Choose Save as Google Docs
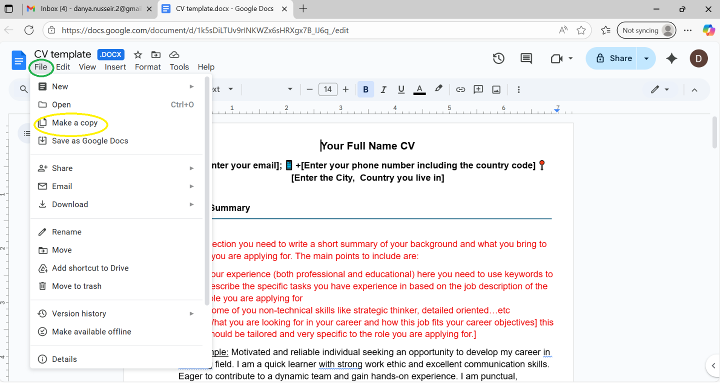This screenshot has height=383, width=720. pyautogui.click(x=117, y=141)
